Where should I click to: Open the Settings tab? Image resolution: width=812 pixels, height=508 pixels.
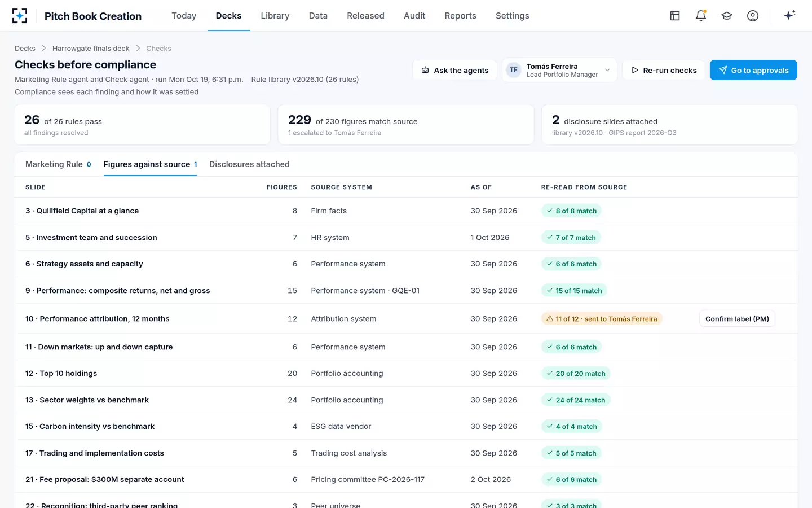pyautogui.click(x=513, y=16)
